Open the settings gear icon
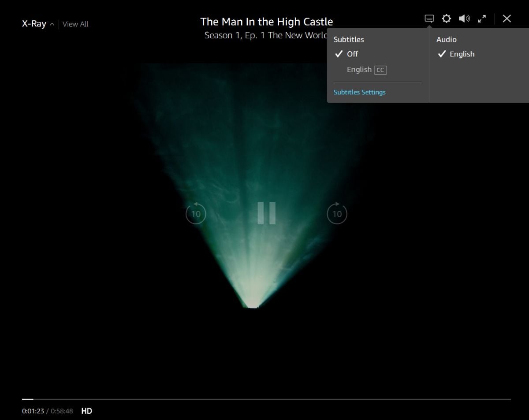Screen dimensions: 529x420 (x=447, y=19)
